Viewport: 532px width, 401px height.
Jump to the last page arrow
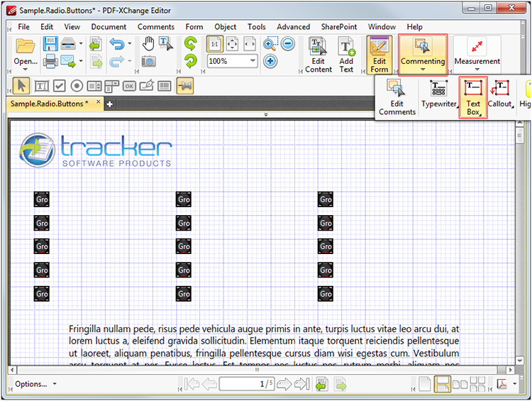[302, 384]
